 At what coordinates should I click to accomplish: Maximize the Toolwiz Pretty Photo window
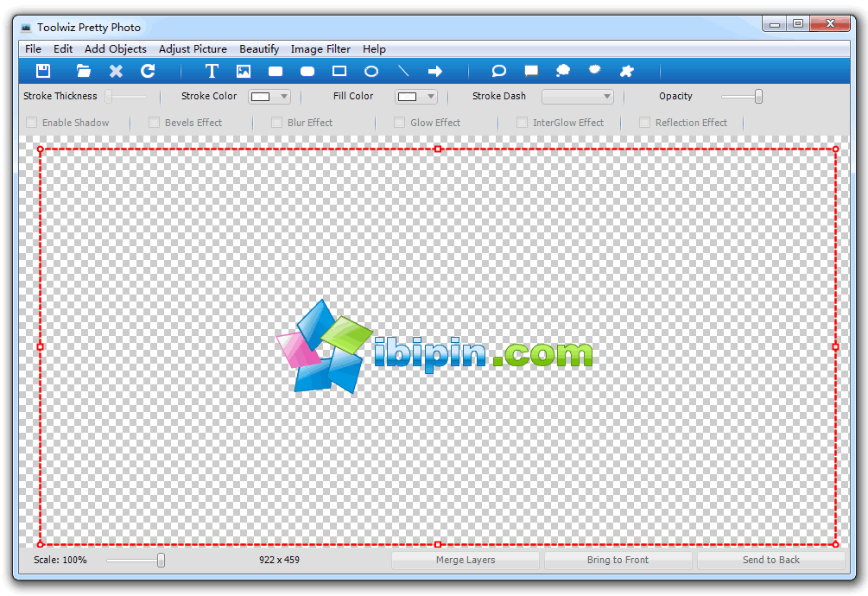point(798,23)
